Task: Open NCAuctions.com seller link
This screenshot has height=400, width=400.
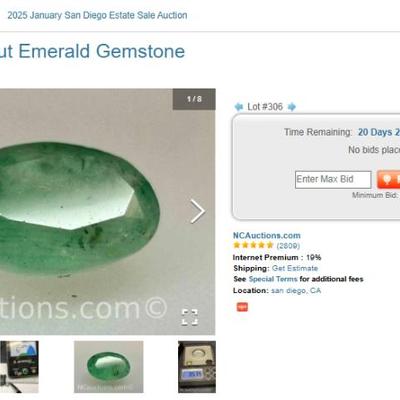Action: pos(267,235)
